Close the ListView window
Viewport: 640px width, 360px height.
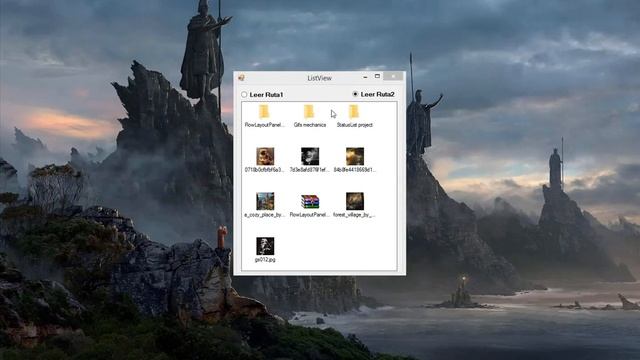(393, 76)
